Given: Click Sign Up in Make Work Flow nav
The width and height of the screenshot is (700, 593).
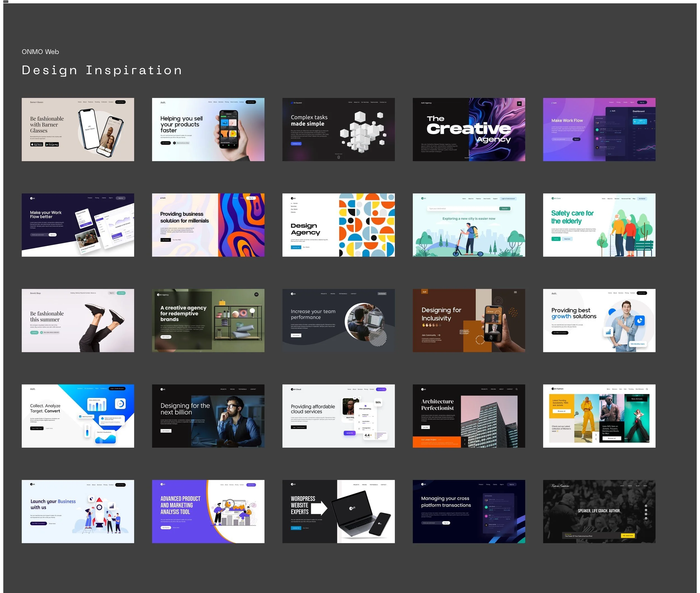Looking at the screenshot, I should pyautogui.click(x=642, y=102).
